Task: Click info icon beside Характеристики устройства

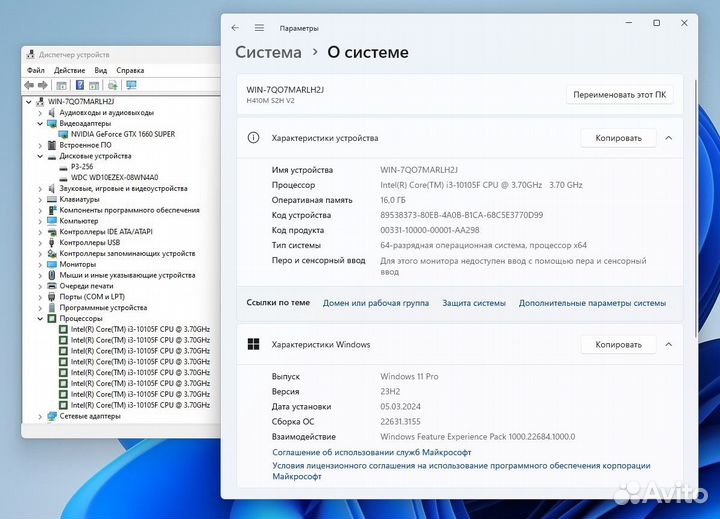Action: pos(253,137)
